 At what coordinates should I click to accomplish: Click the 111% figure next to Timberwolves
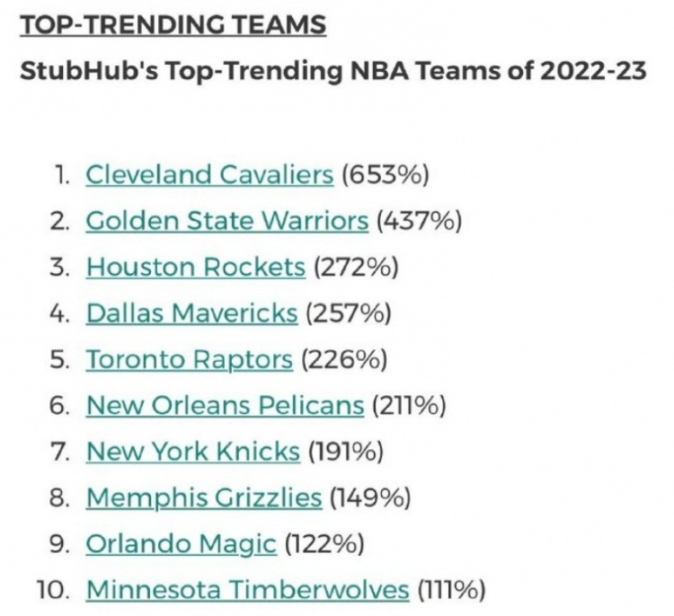click(x=451, y=590)
